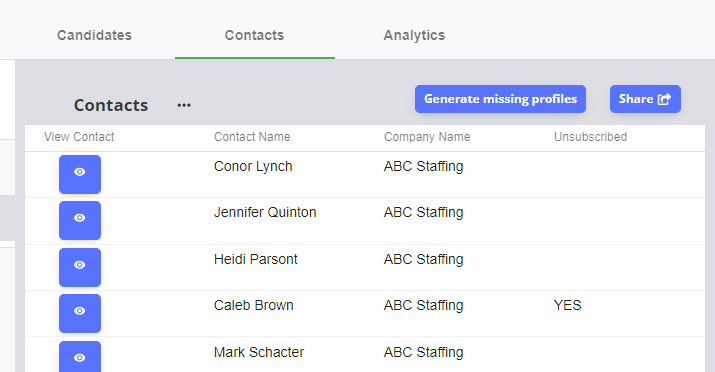Open the three-dots menu next to Contacts

click(184, 105)
